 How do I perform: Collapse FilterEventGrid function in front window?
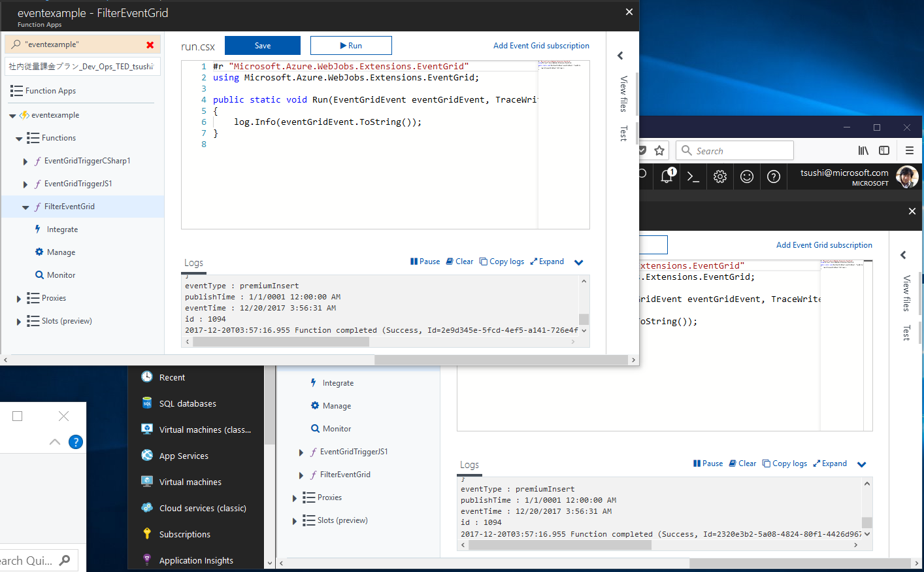click(x=25, y=207)
